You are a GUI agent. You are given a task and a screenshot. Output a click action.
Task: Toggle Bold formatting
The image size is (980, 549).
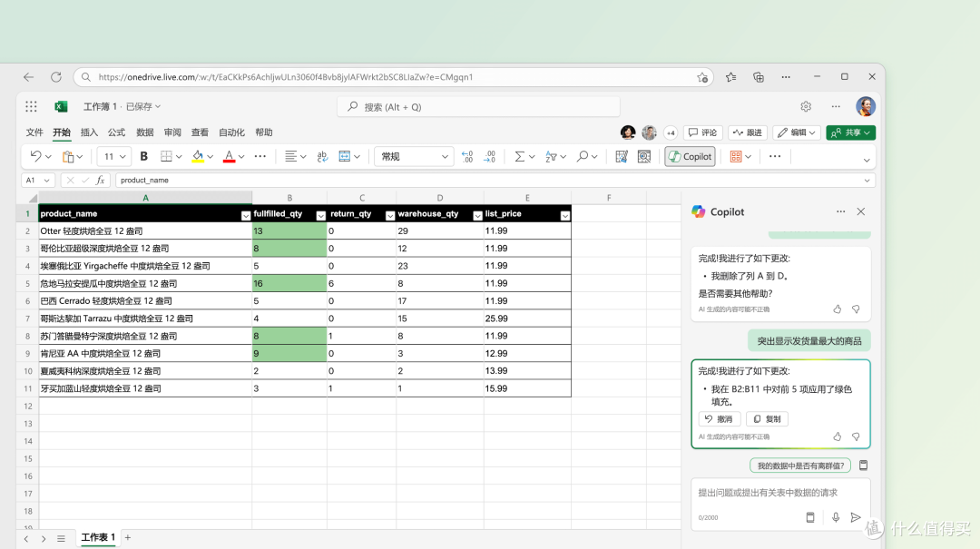coord(143,156)
